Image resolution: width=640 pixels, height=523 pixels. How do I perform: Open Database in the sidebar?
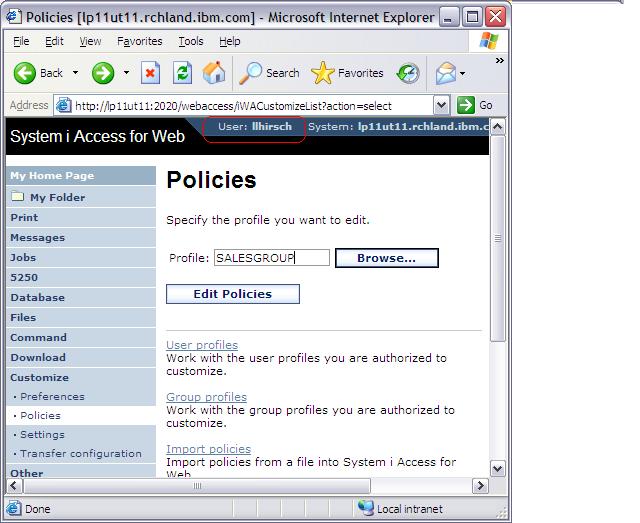(81, 297)
